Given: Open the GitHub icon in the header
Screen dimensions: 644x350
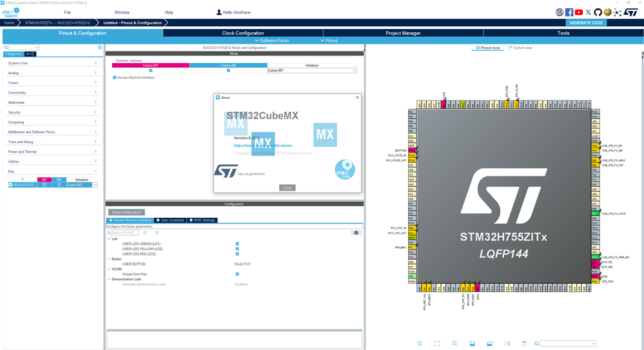Looking at the screenshot, I should click(598, 12).
